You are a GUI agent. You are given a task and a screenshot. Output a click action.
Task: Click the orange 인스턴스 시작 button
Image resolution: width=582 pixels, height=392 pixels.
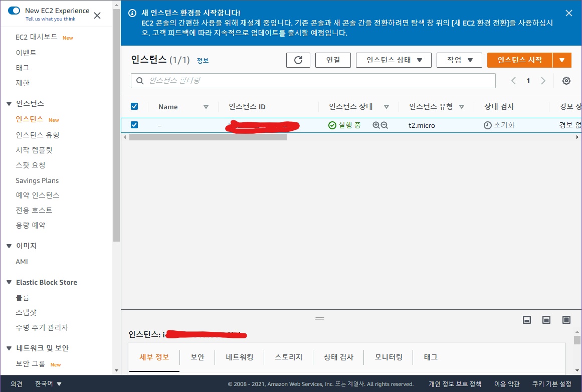(x=520, y=60)
